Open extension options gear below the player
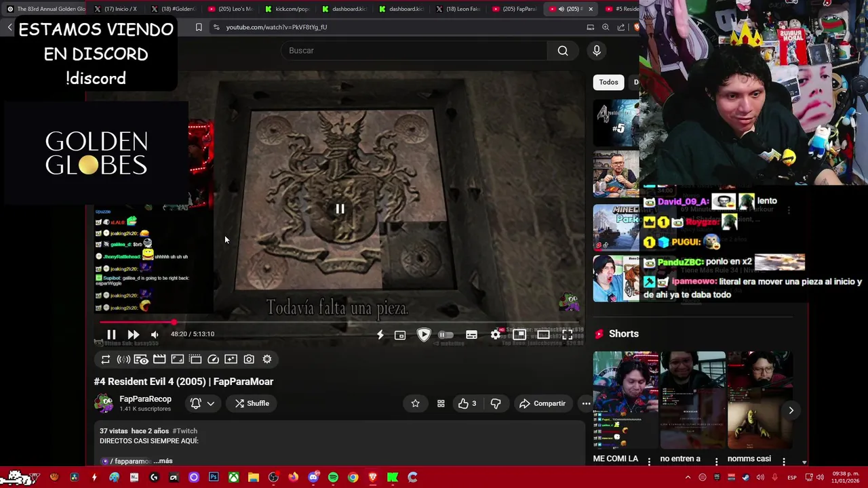Screen dimensions: 868x488 267,359
